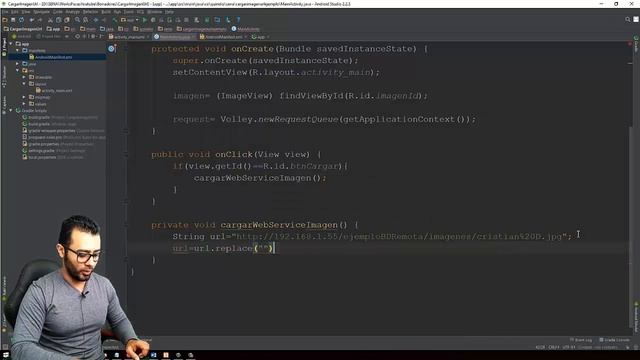
Task: Collapse the layout folder node
Action: (24, 84)
